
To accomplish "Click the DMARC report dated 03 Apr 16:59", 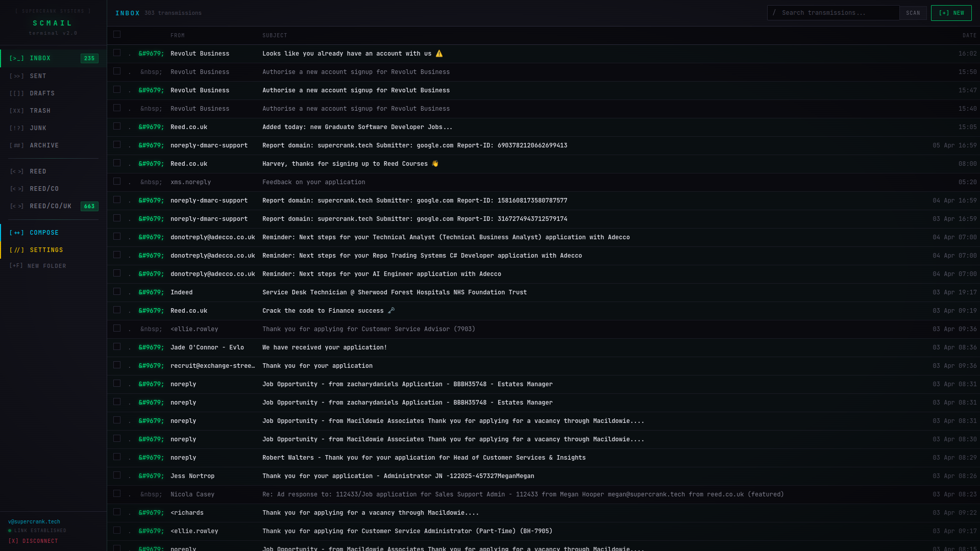I will [543, 219].
